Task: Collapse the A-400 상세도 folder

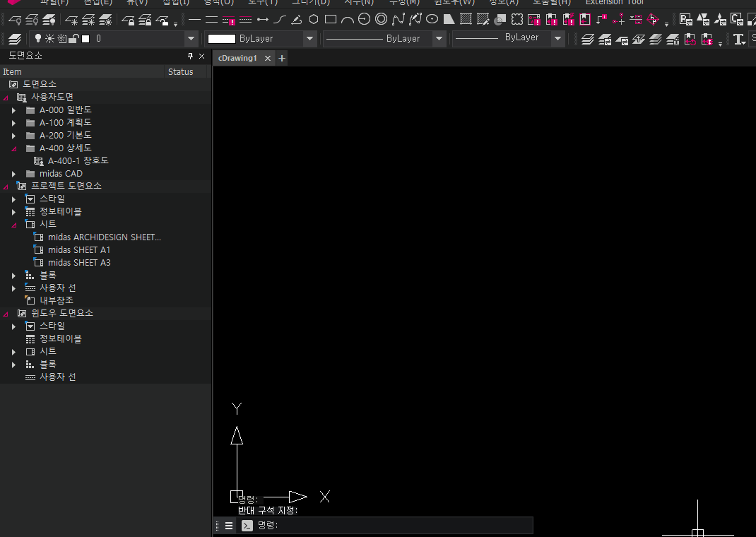Action: pyautogui.click(x=14, y=148)
